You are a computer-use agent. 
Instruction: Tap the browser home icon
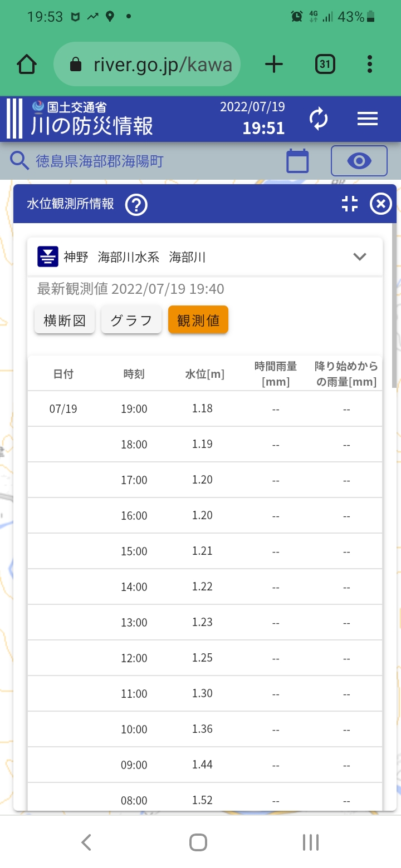pyautogui.click(x=27, y=65)
